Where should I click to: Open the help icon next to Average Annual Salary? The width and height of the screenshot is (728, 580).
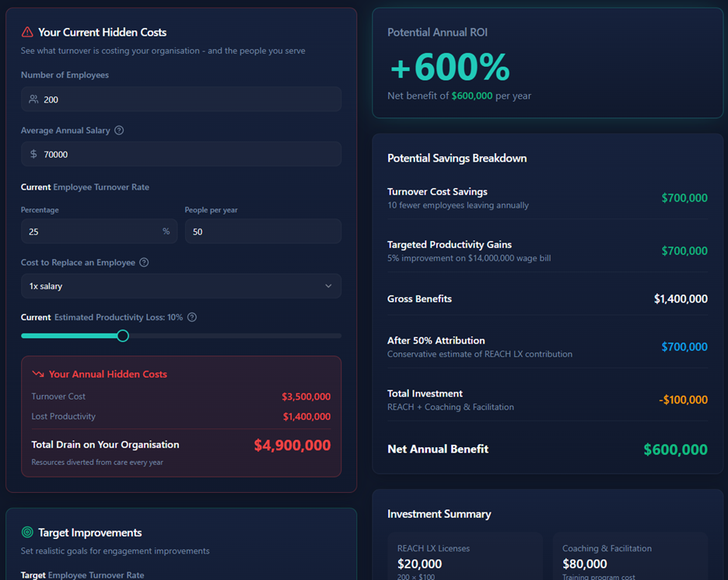118,130
